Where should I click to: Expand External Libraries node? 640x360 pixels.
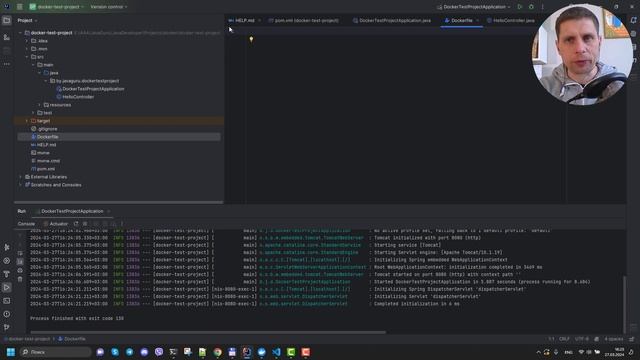pyautogui.click(x=20, y=177)
